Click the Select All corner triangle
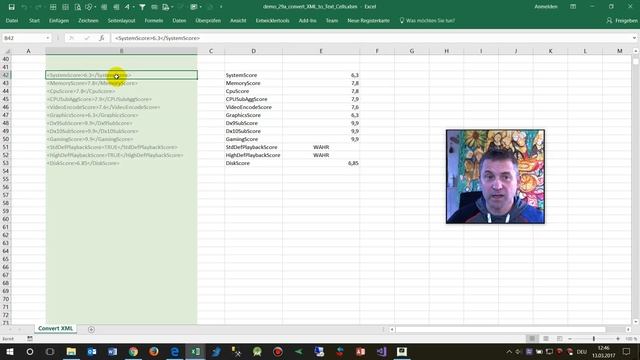 pos(7,51)
